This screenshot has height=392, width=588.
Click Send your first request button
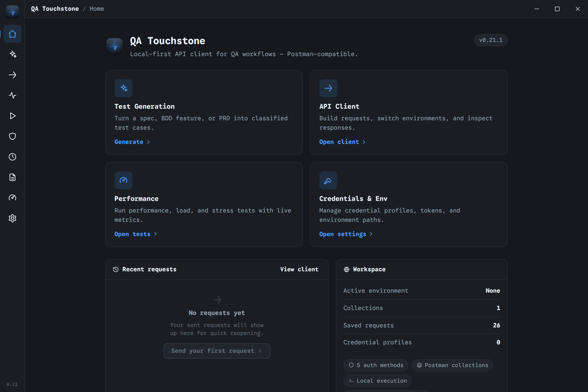[217, 351]
